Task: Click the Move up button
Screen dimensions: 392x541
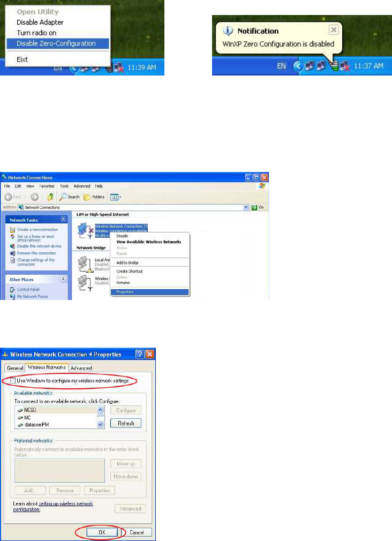Action: pyautogui.click(x=126, y=464)
